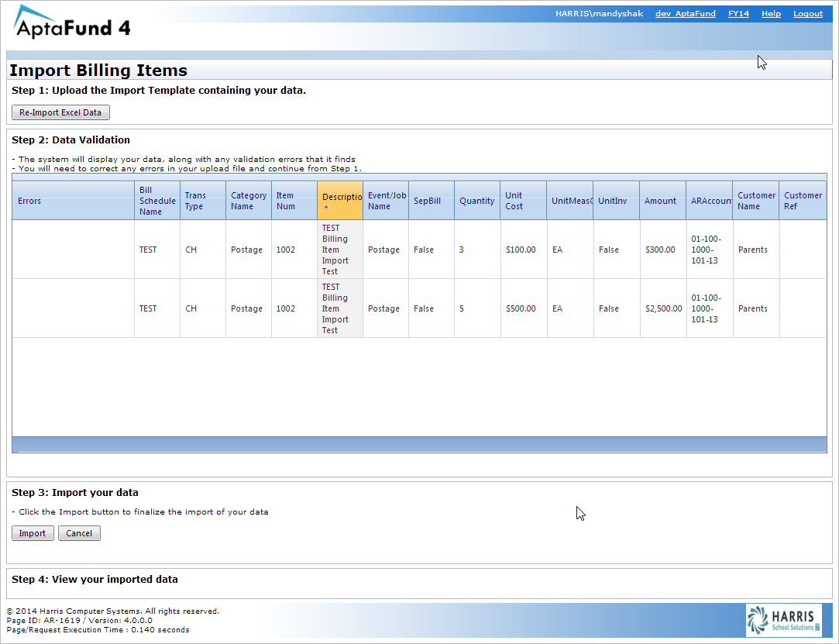This screenshot has width=839, height=644.
Task: Sort by the Quantity column header
Action: point(477,201)
